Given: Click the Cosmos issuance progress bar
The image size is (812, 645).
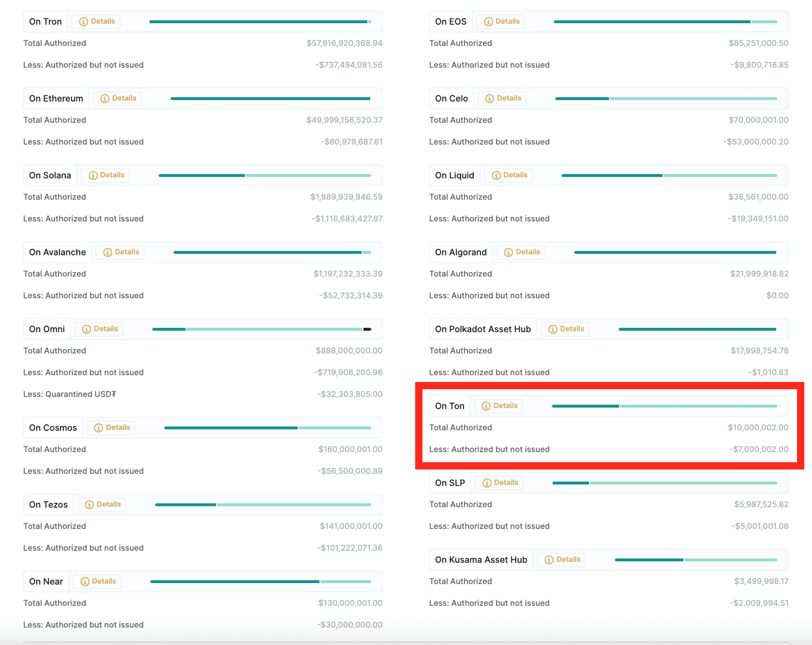Looking at the screenshot, I should [268, 428].
